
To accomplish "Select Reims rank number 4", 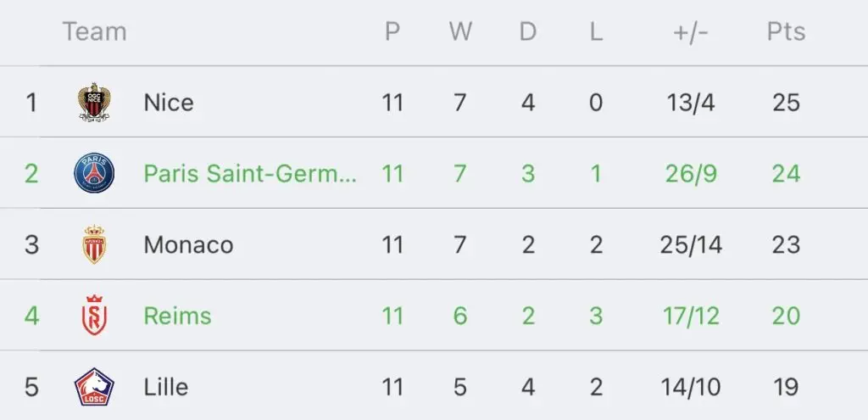I will point(31,316).
